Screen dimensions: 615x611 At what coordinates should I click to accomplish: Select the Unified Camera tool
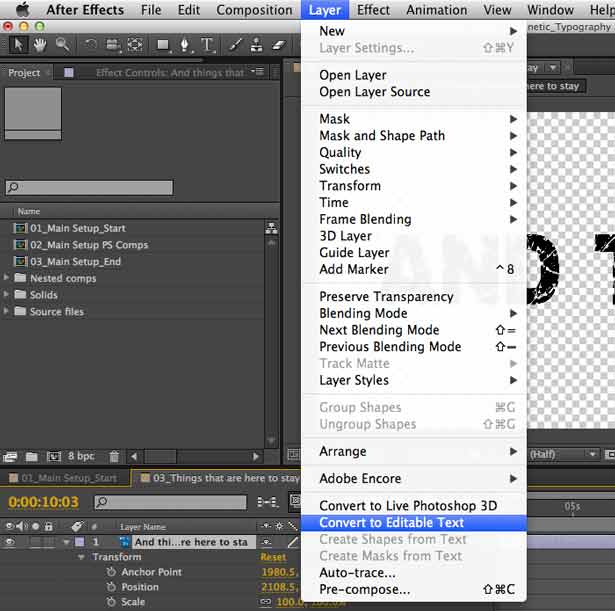(113, 45)
